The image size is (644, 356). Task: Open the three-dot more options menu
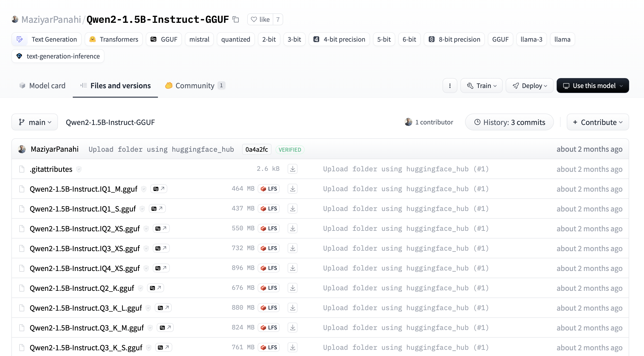tap(449, 86)
